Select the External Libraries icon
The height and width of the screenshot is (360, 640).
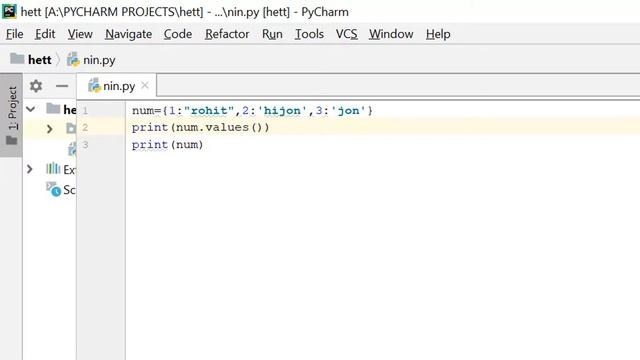[53, 168]
